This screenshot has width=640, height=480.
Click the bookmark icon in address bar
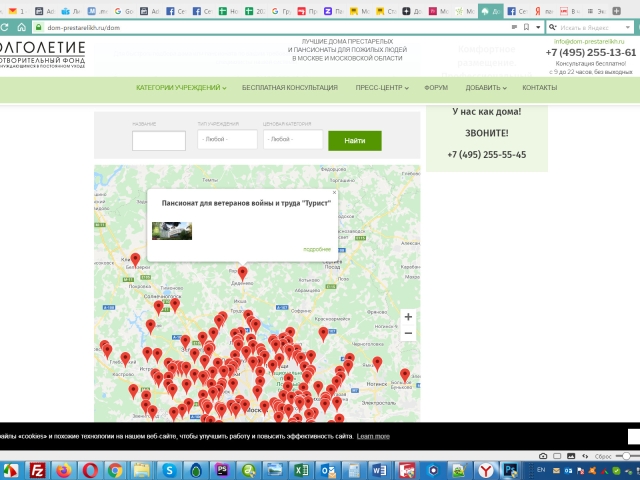point(525,27)
